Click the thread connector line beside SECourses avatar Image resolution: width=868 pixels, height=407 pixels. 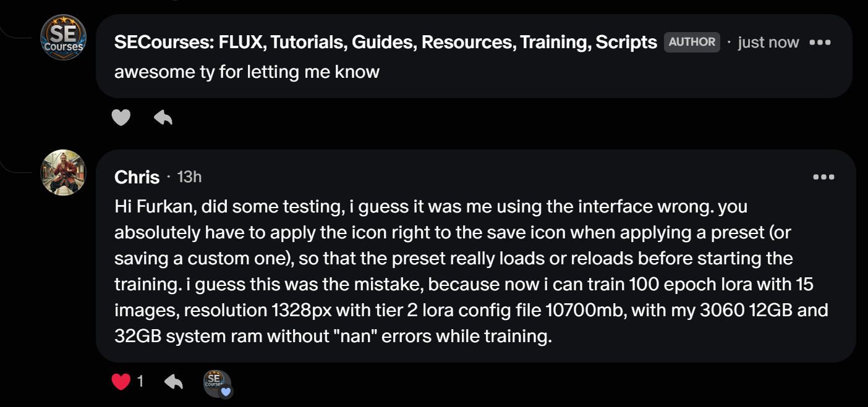[x=17, y=34]
